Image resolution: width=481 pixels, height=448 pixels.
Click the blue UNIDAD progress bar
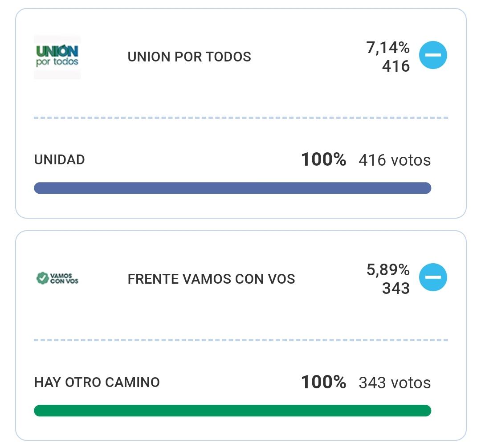pyautogui.click(x=232, y=188)
